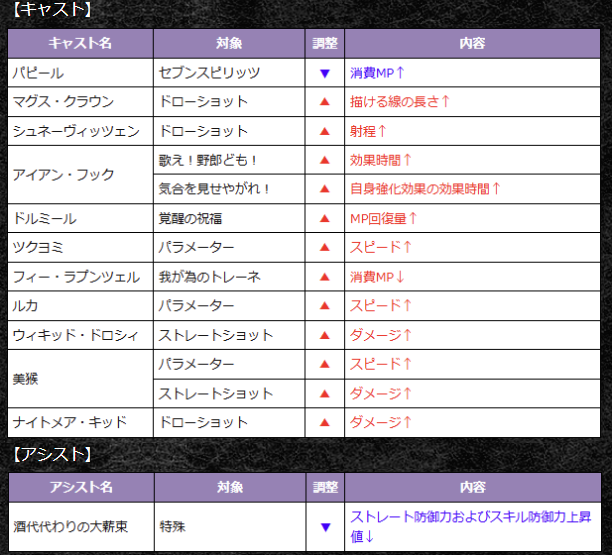Click the cast name シュネーヴィッツェン
Screen dimensions: 612x555
coord(76,131)
